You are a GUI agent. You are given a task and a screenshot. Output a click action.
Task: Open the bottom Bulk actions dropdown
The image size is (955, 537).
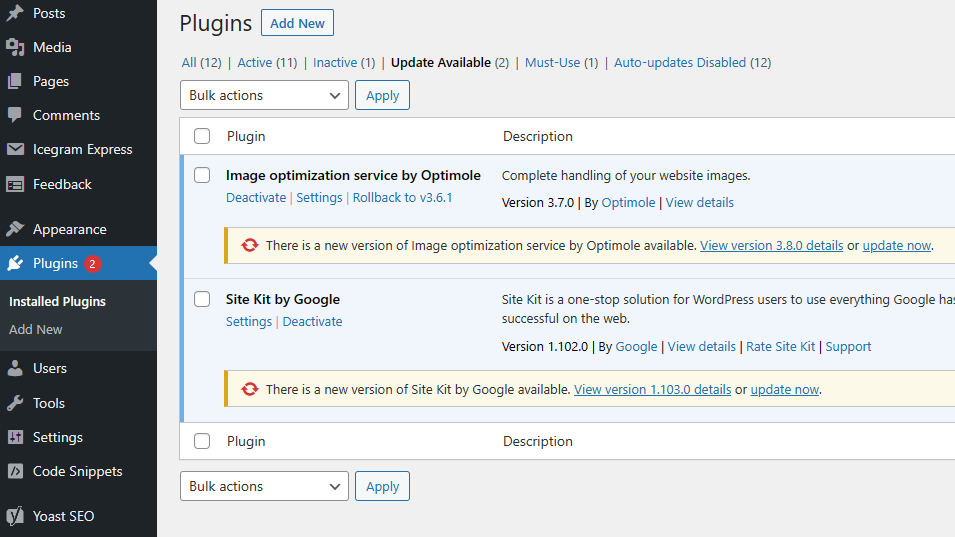coord(264,486)
